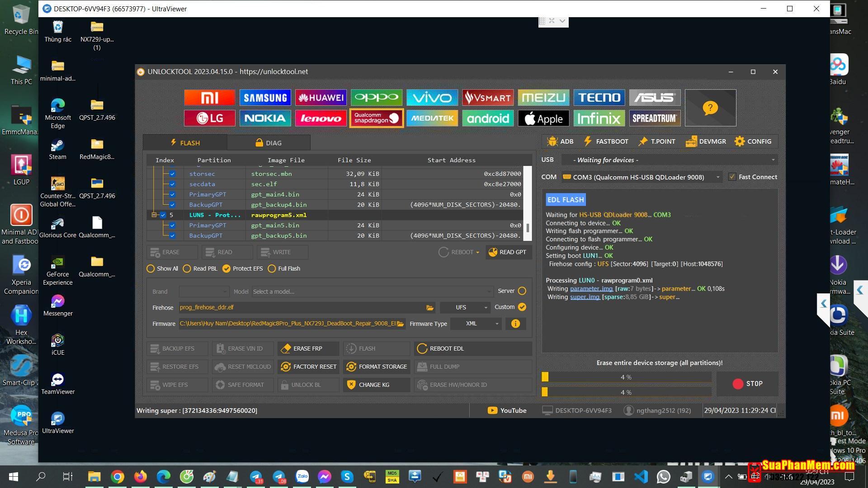
Task: Select the Show All radio option
Action: pos(151,269)
